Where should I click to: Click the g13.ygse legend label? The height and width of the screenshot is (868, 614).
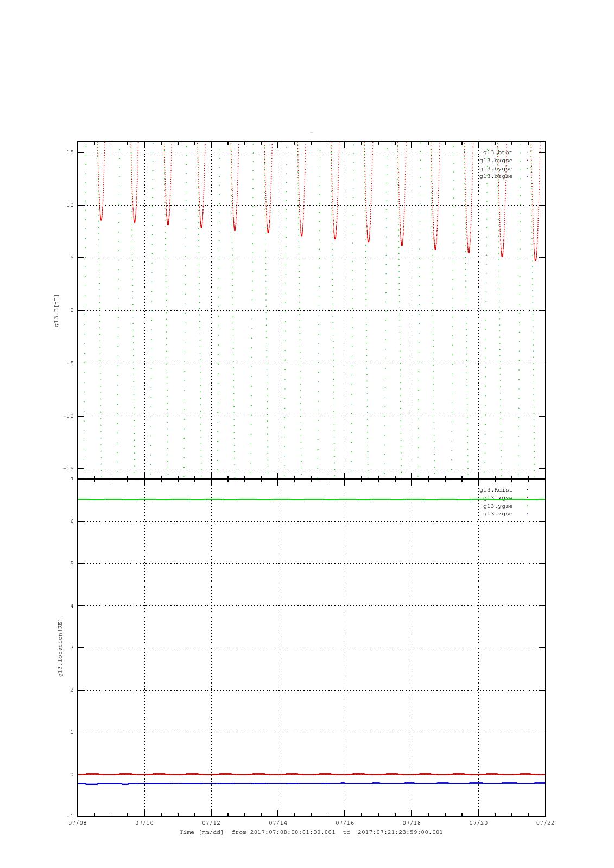click(x=498, y=506)
